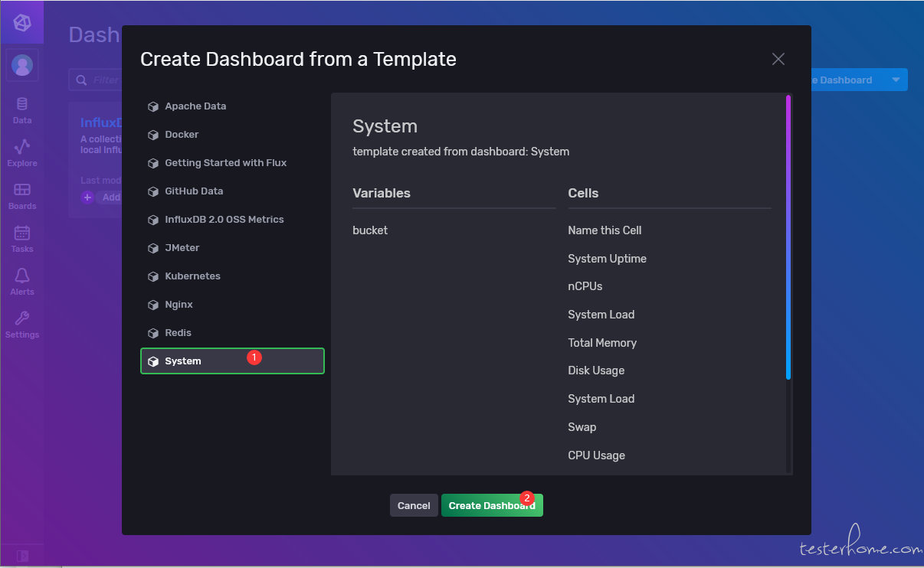This screenshot has width=924, height=568.
Task: Click the Redis cube icon
Action: pyautogui.click(x=153, y=334)
